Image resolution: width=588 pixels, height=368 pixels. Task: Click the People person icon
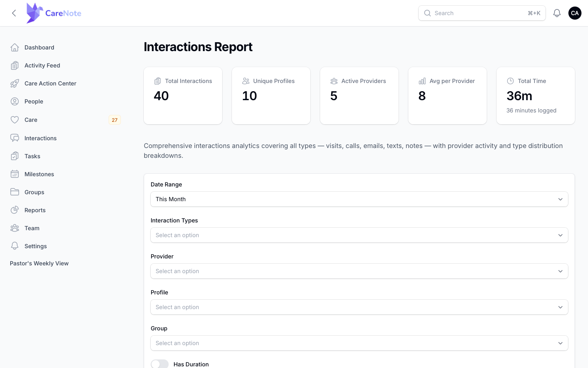click(15, 101)
